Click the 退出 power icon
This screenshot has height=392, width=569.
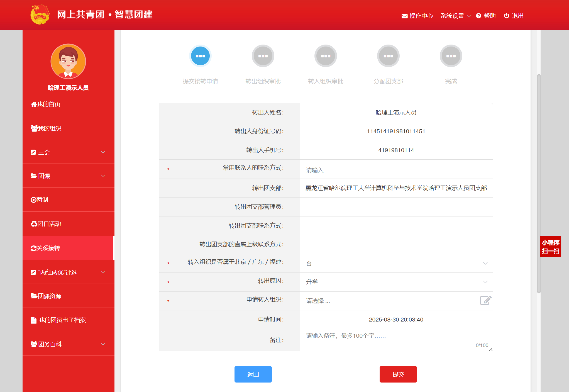click(x=506, y=16)
